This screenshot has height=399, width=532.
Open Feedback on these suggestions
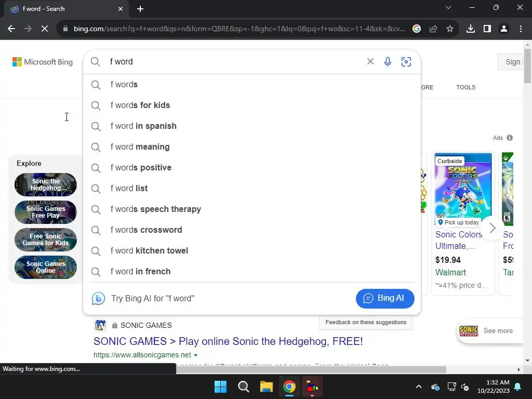[366, 322]
